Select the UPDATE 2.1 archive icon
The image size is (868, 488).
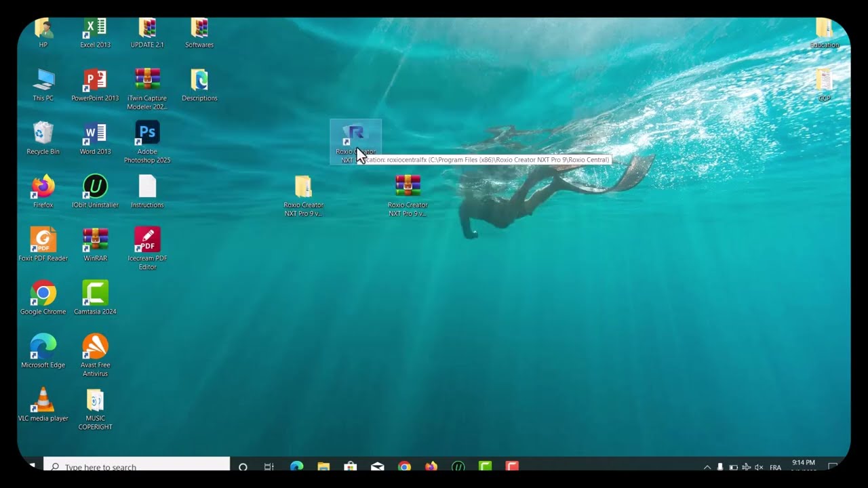click(x=147, y=33)
